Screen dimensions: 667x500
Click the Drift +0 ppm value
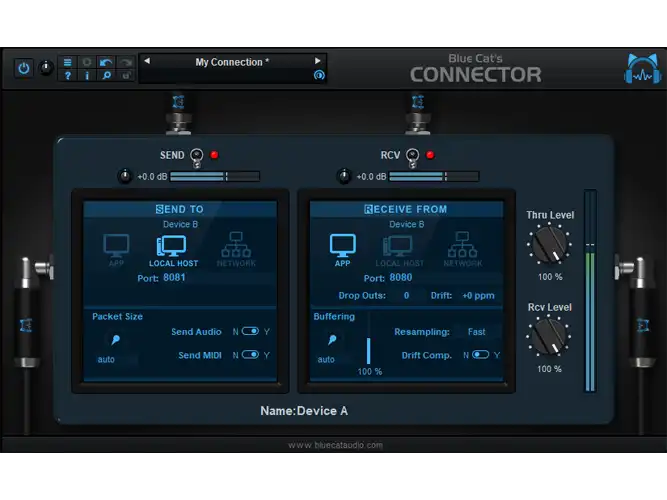(478, 295)
